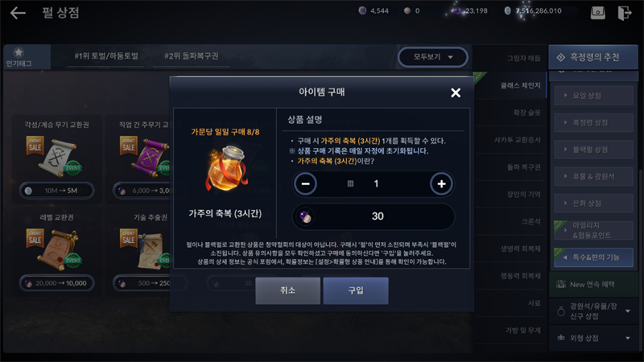Viewport: 644px width, 362px height.
Task: Open the 요일 상점 menu item
Action: [593, 96]
